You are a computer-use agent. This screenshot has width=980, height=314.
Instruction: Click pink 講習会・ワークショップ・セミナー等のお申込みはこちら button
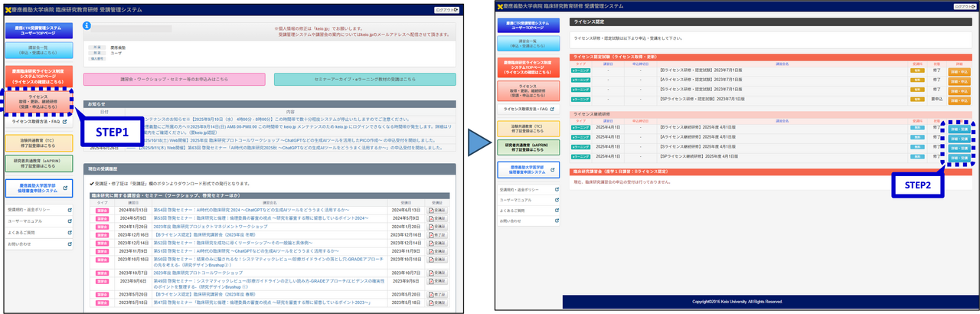[x=175, y=79]
